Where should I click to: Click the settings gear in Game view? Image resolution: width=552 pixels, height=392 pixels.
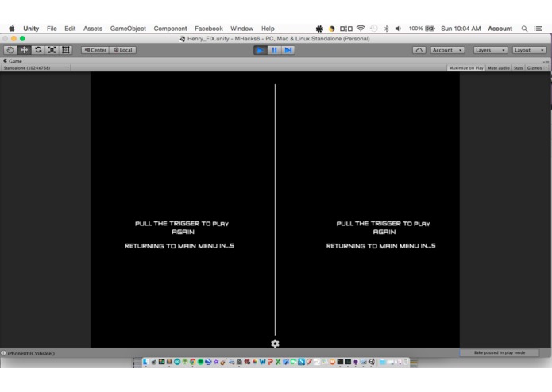tap(275, 344)
